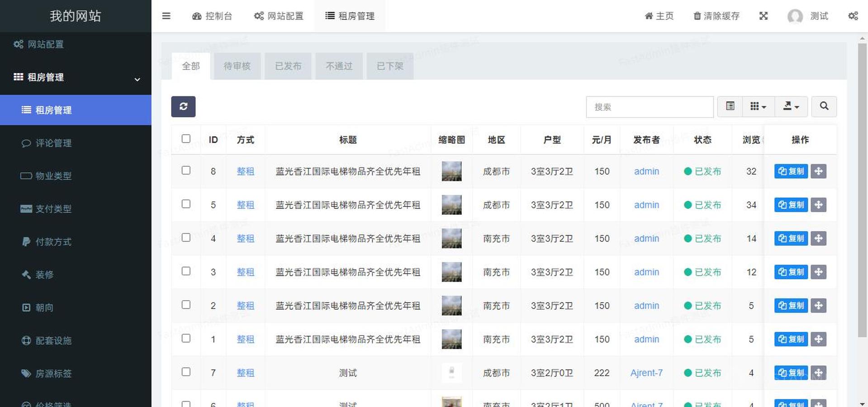Screen dimensions: 868x407
Task: Click the vertical page scrollbar
Action: pos(863,190)
